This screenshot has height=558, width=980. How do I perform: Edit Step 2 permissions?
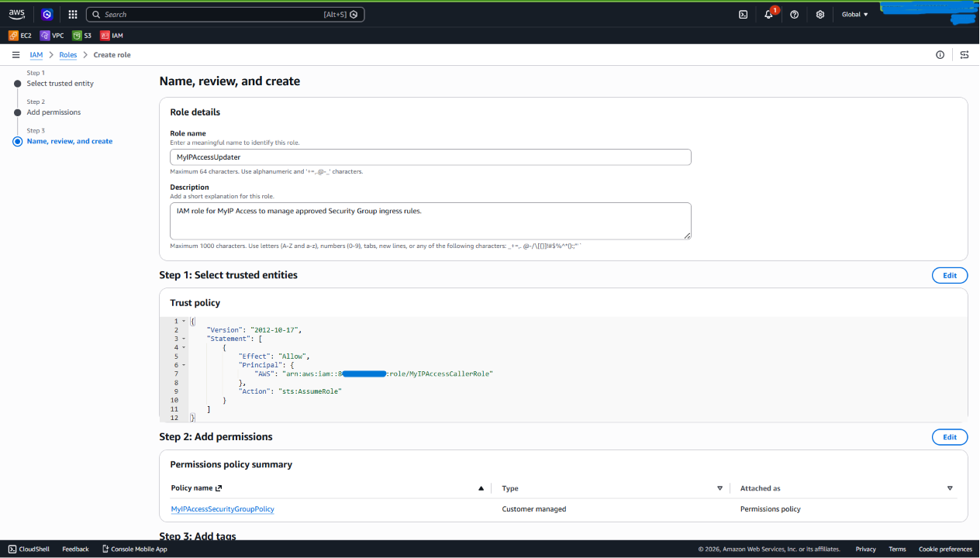pos(950,437)
